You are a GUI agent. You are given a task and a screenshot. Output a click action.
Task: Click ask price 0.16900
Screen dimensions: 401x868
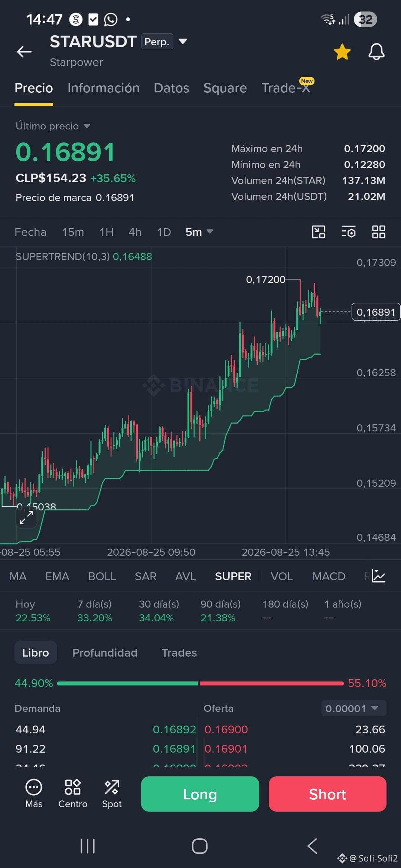click(x=226, y=729)
